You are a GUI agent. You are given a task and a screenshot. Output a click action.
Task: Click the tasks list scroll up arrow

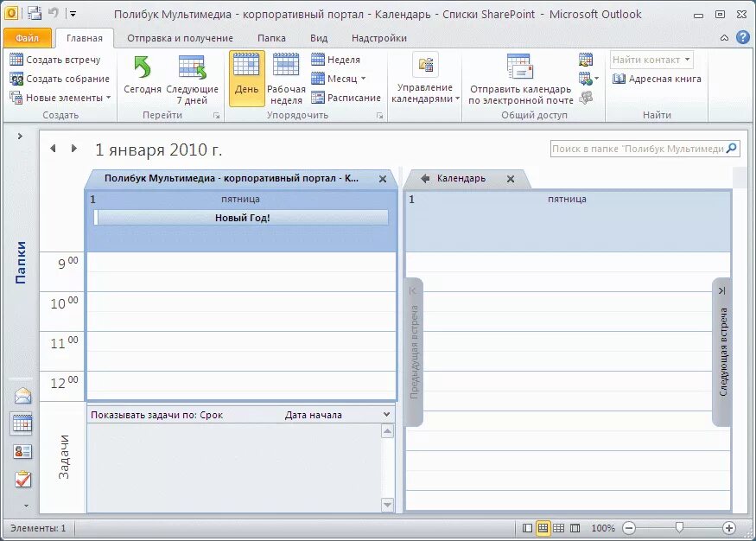point(387,431)
